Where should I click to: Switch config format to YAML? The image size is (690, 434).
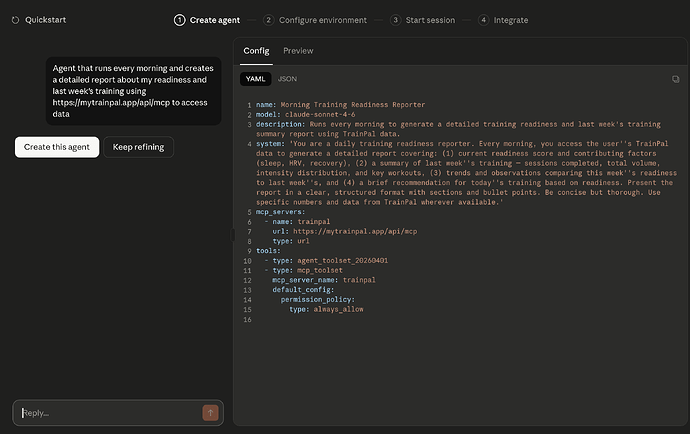255,79
